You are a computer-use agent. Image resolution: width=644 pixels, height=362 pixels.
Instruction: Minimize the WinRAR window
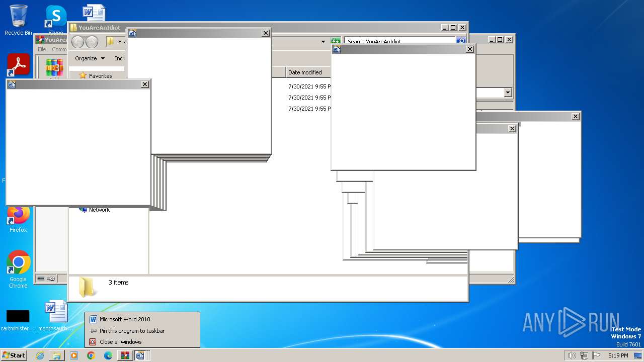(x=491, y=39)
